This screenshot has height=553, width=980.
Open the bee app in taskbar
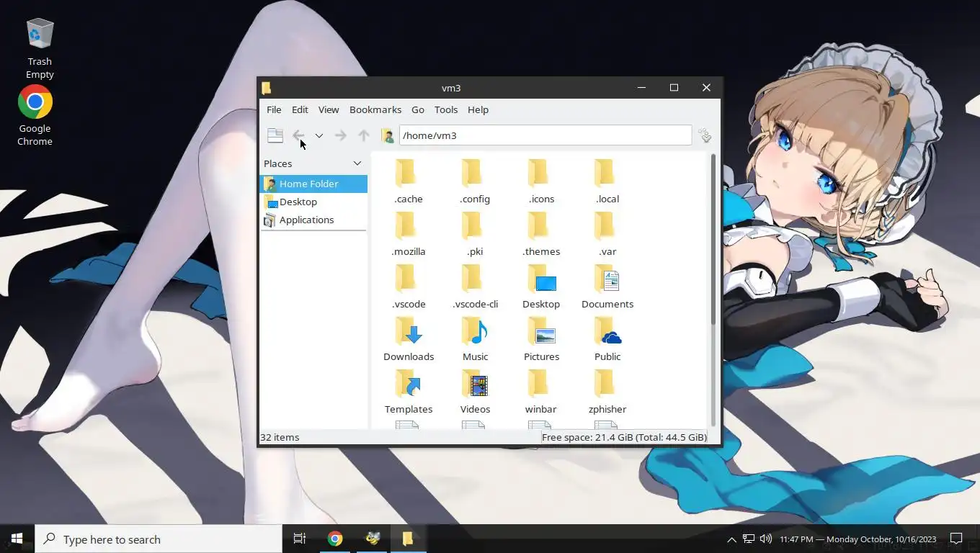373,539
